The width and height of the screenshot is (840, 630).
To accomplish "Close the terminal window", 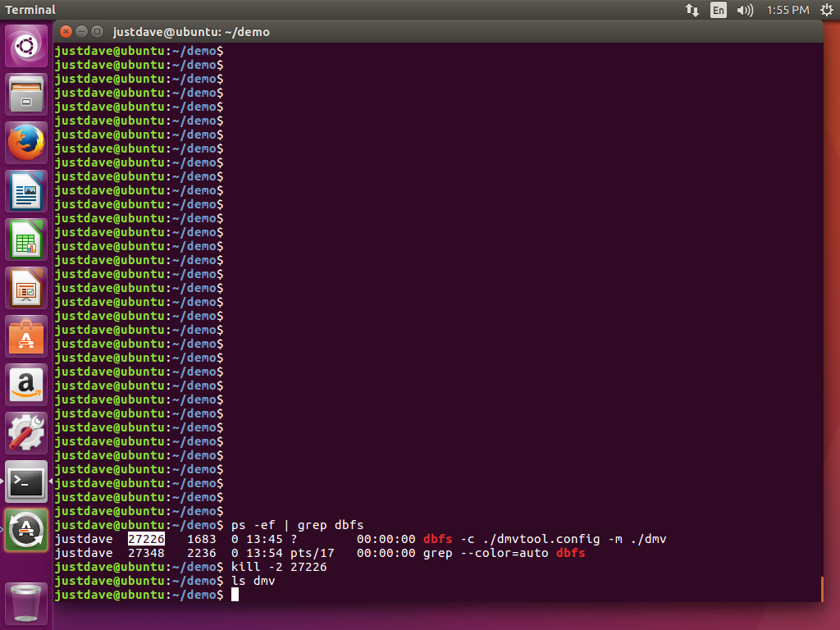I will (x=65, y=32).
